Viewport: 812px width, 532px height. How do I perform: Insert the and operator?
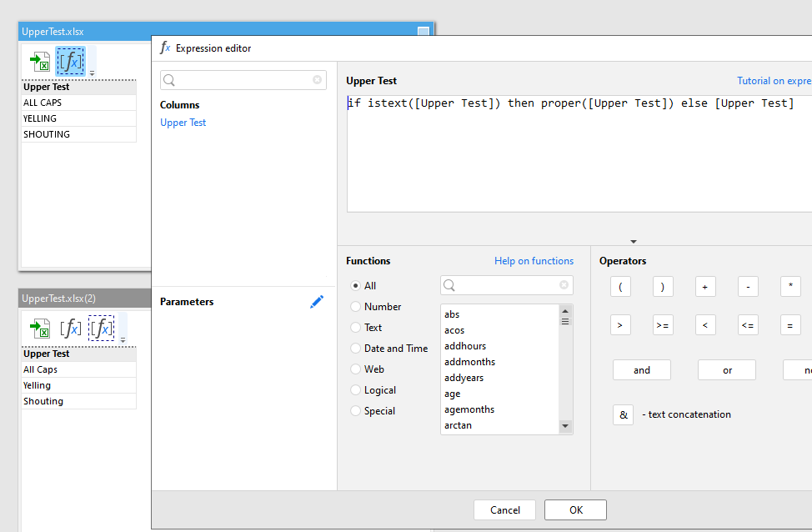(x=642, y=370)
